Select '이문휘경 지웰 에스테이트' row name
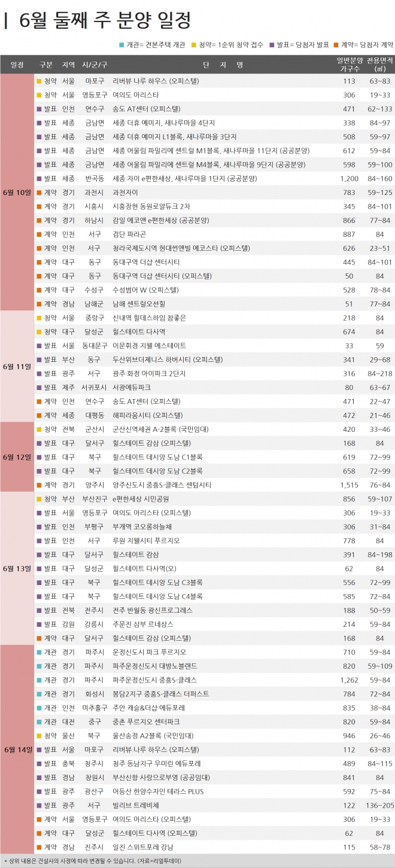This screenshot has height=868, width=395. click(x=149, y=345)
